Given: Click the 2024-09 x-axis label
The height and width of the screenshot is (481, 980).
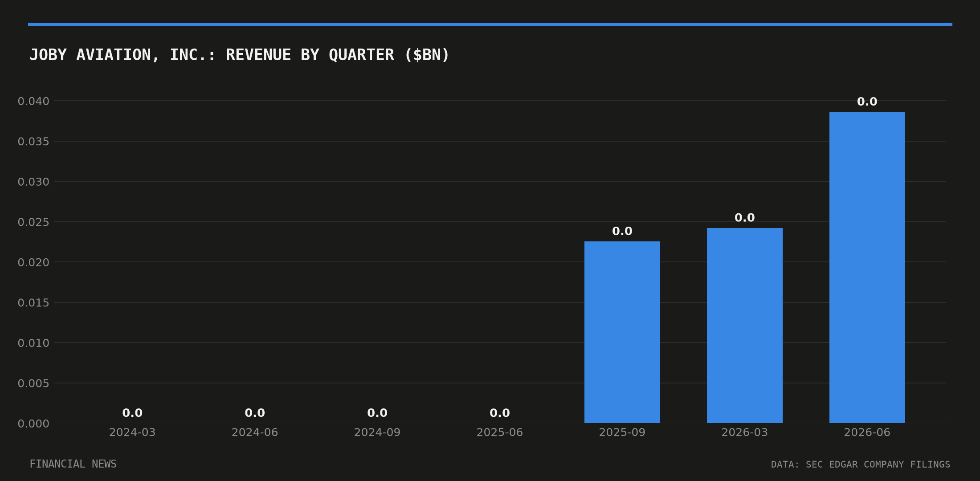Looking at the screenshot, I should tap(377, 432).
